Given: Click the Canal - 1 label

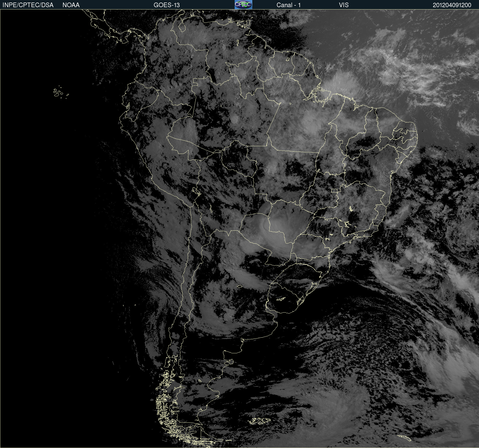Looking at the screenshot, I should 289,5.
